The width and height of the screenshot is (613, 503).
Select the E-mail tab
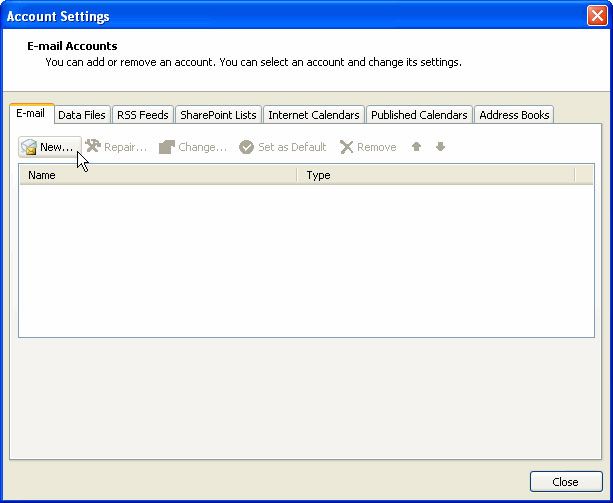click(x=30, y=114)
